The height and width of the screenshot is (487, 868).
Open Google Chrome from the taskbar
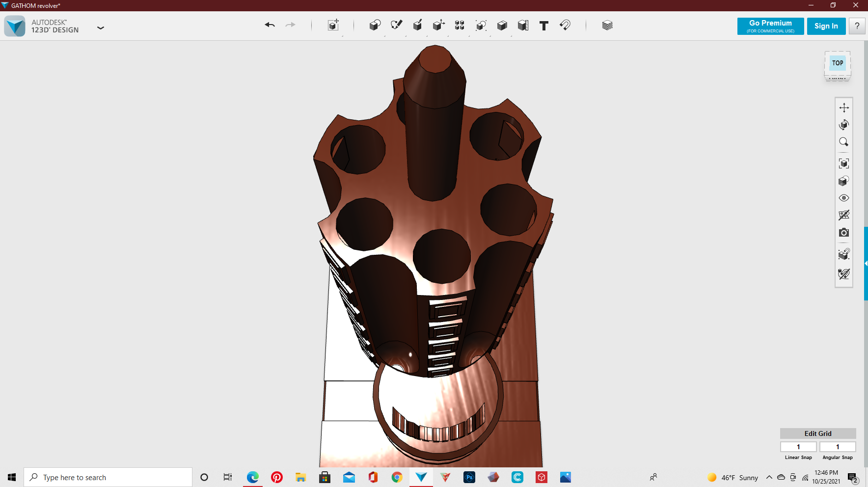[x=397, y=477]
